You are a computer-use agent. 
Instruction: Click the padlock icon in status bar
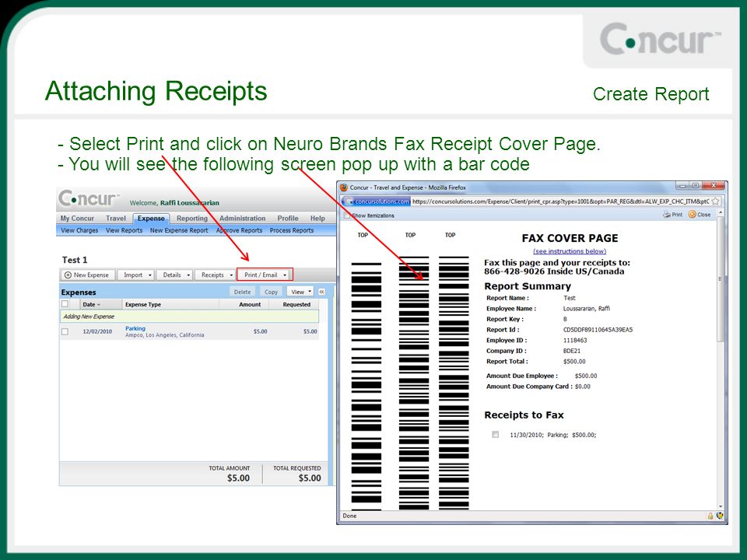coord(710,516)
